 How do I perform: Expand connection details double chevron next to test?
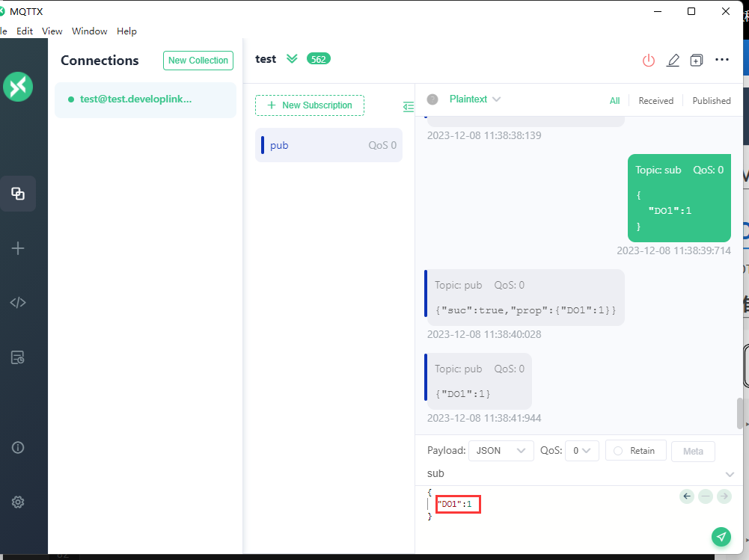292,59
